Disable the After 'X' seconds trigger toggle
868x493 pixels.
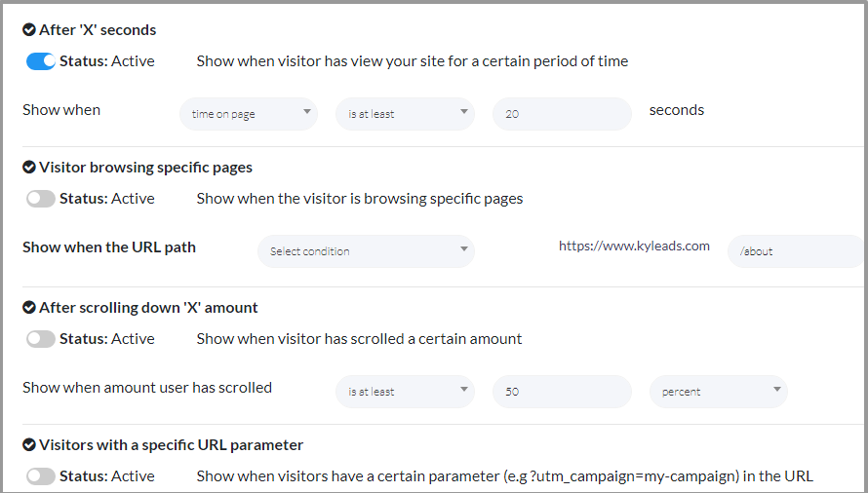[x=41, y=61]
